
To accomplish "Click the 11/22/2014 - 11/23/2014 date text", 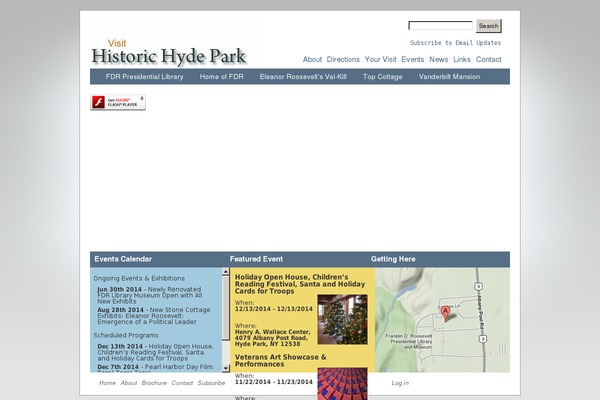I will [274, 382].
